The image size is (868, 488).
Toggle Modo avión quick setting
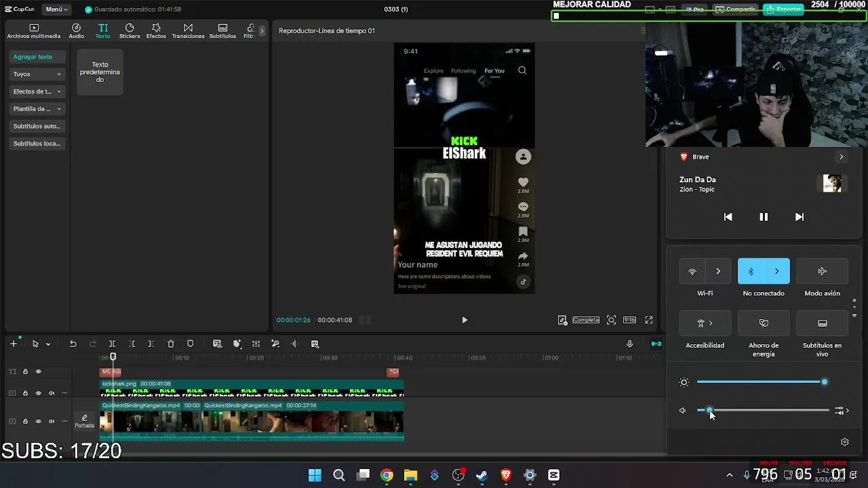click(x=822, y=271)
